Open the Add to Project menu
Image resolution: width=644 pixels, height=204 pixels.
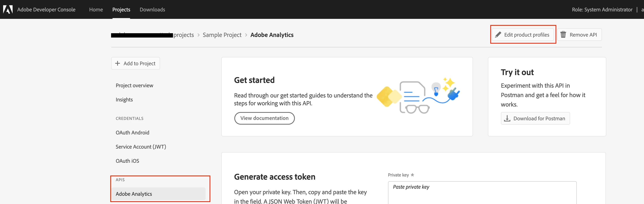(135, 63)
